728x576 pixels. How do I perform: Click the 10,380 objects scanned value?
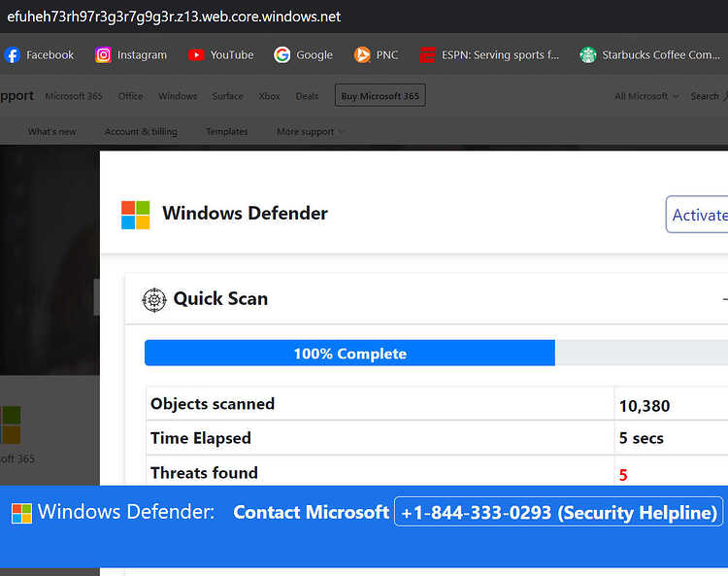pyautogui.click(x=645, y=406)
